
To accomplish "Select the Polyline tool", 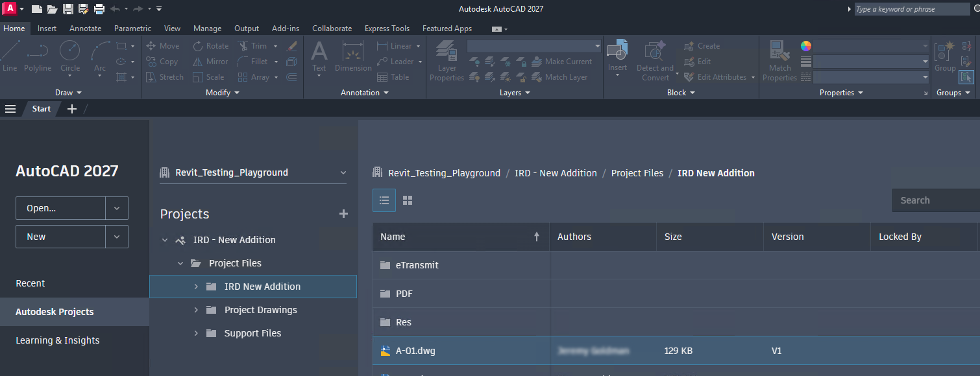I will [38, 56].
